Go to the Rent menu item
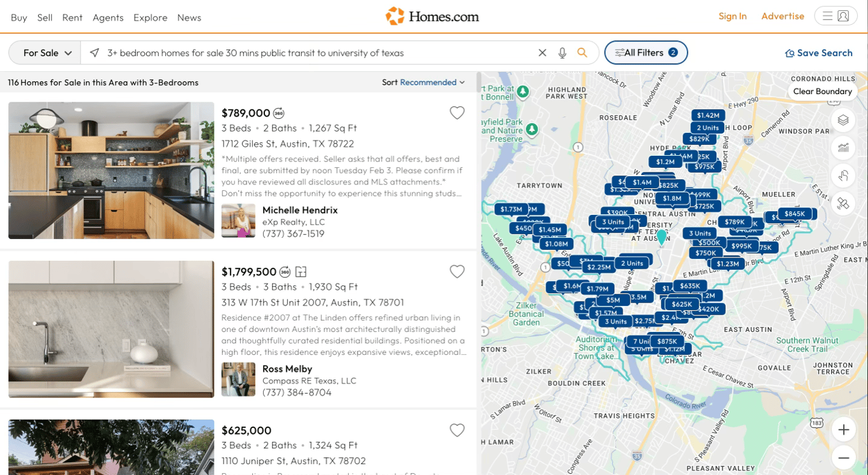The width and height of the screenshot is (868, 475). [x=72, y=17]
